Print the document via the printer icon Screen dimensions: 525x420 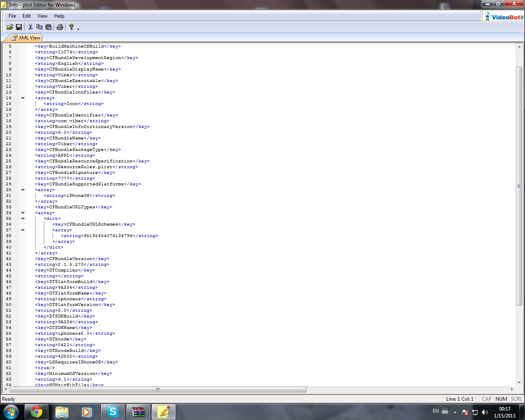[x=60, y=27]
